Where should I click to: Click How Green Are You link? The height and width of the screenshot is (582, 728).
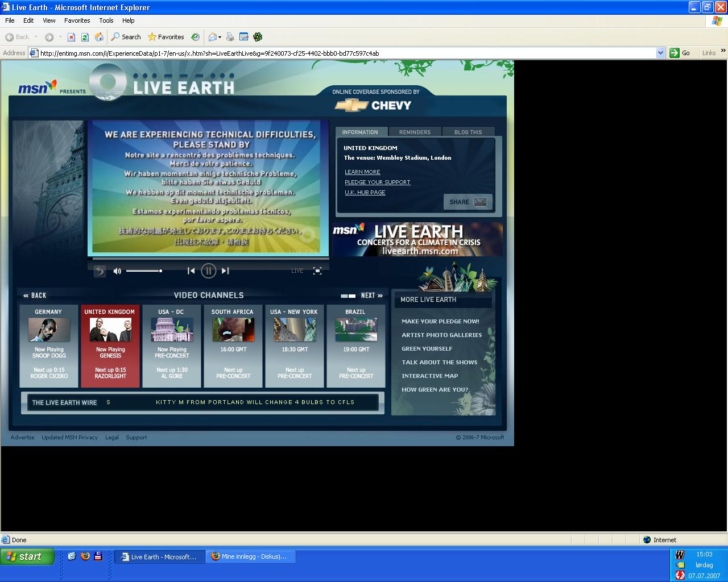pos(435,389)
